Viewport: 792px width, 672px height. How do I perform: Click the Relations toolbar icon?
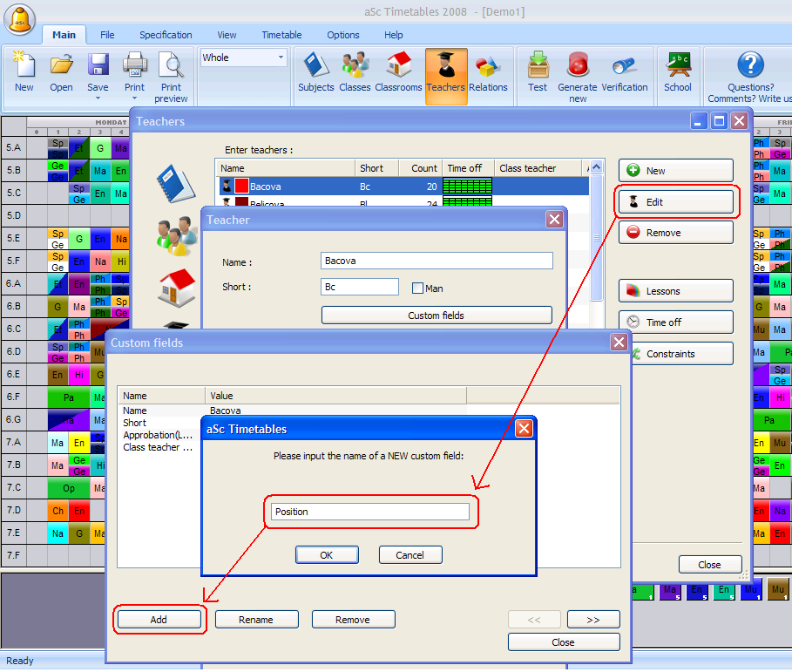[488, 66]
